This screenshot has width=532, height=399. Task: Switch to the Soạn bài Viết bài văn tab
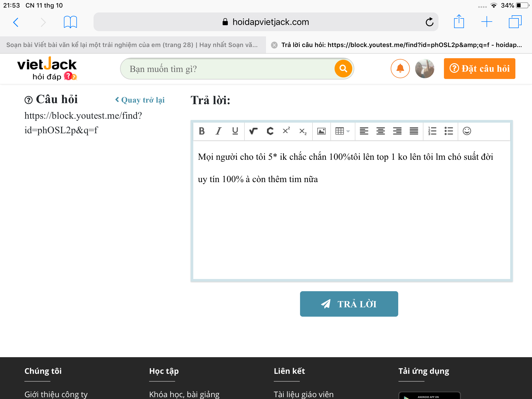[x=133, y=45]
